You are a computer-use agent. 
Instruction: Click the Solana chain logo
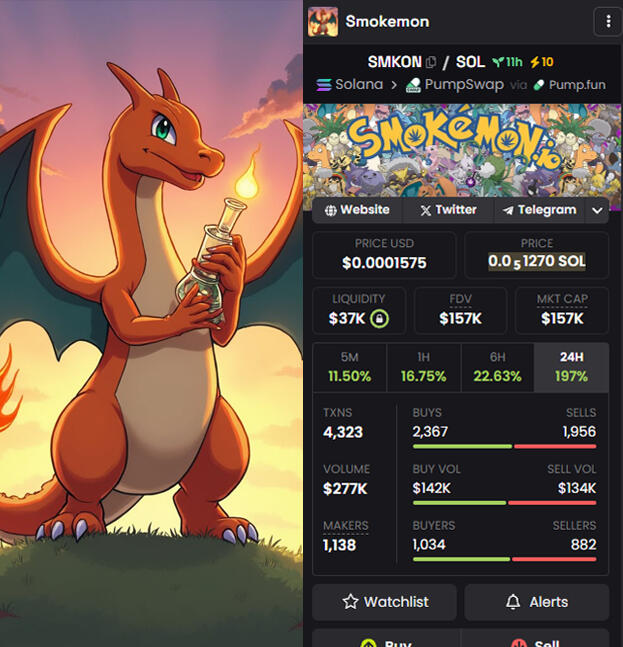[x=324, y=85]
